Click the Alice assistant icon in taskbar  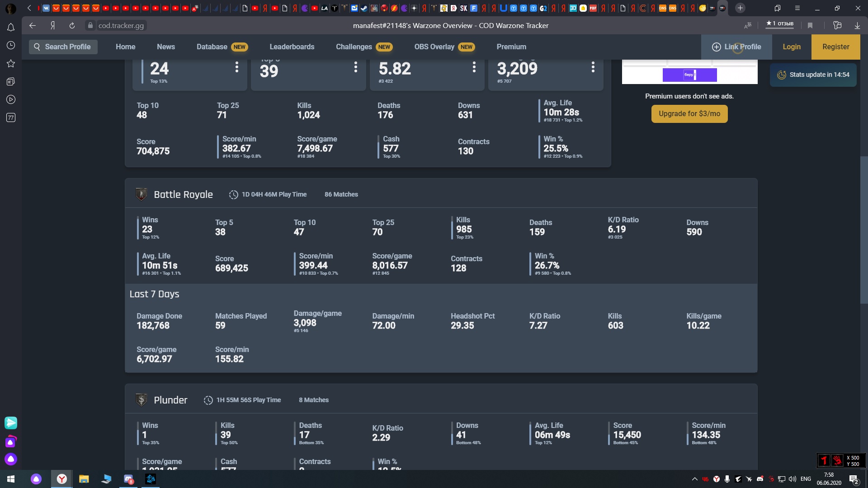pyautogui.click(x=36, y=479)
